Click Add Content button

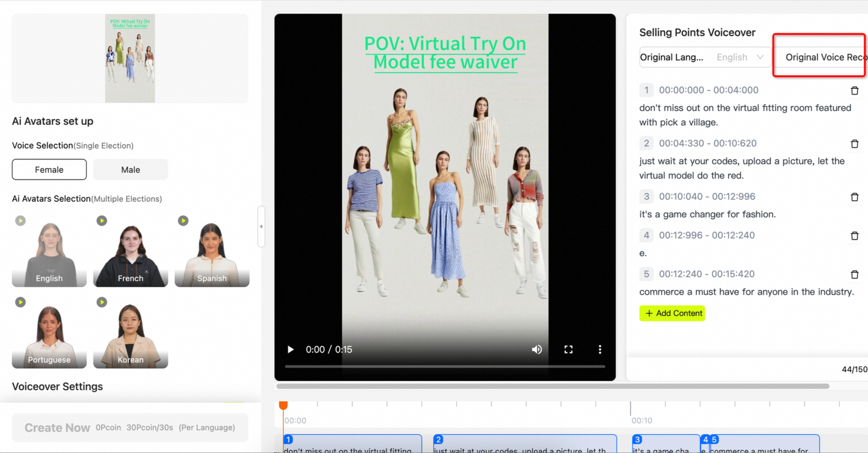[672, 313]
